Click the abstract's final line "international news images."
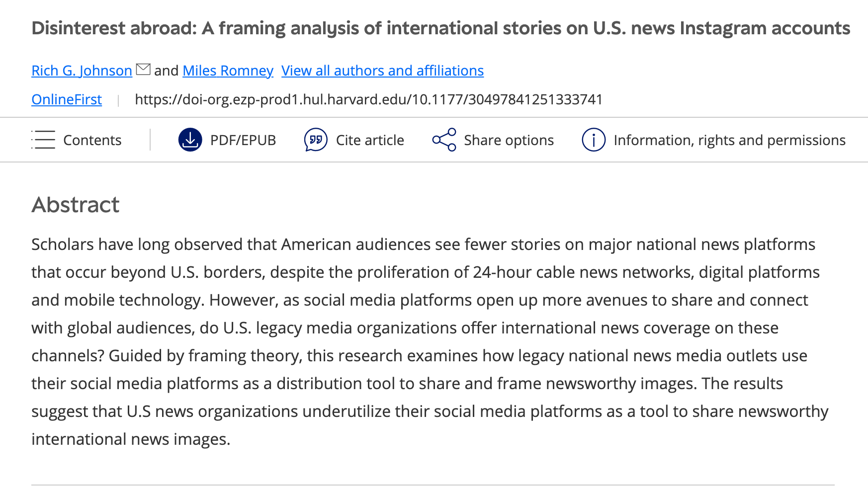The width and height of the screenshot is (868, 489). [x=131, y=439]
